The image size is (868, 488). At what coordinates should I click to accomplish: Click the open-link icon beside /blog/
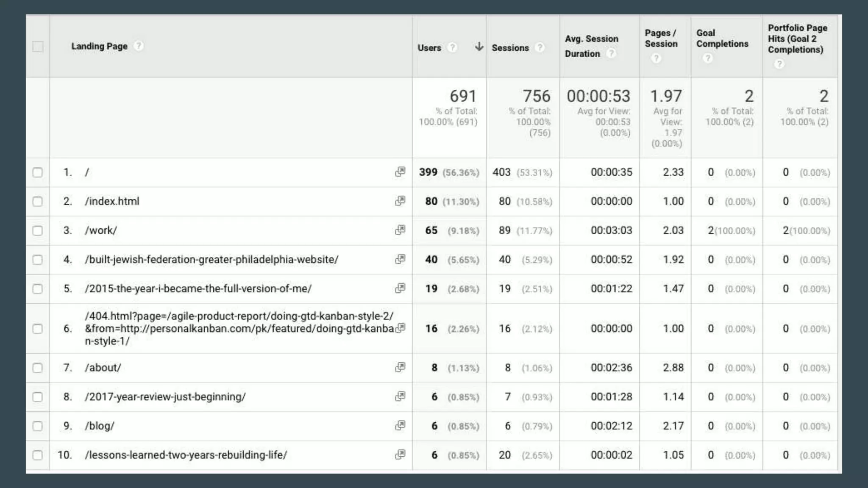click(400, 425)
